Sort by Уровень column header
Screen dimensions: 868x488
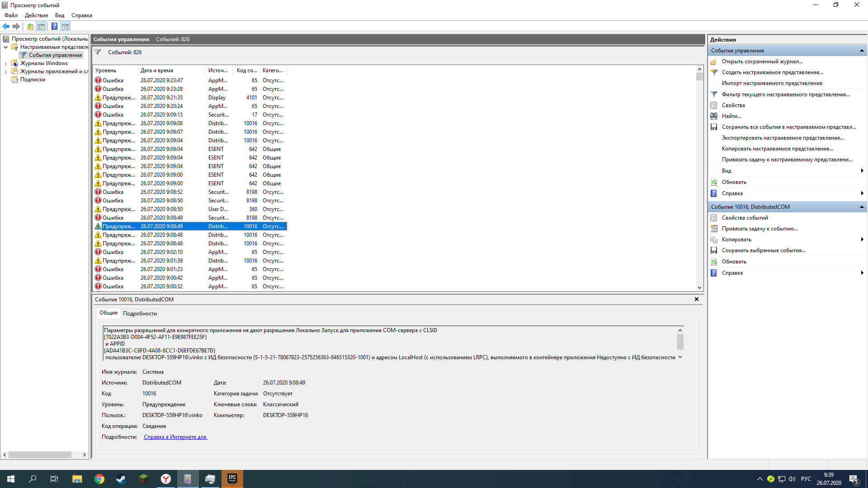click(115, 70)
